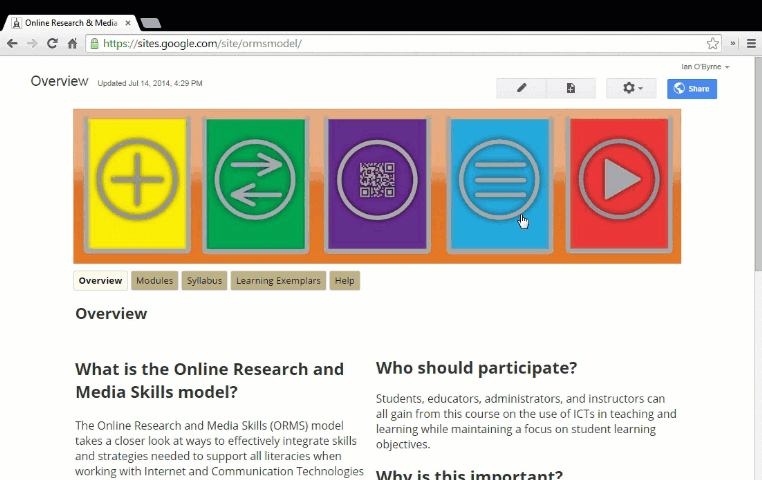Click 'Who should participate?' heading

pos(476,368)
